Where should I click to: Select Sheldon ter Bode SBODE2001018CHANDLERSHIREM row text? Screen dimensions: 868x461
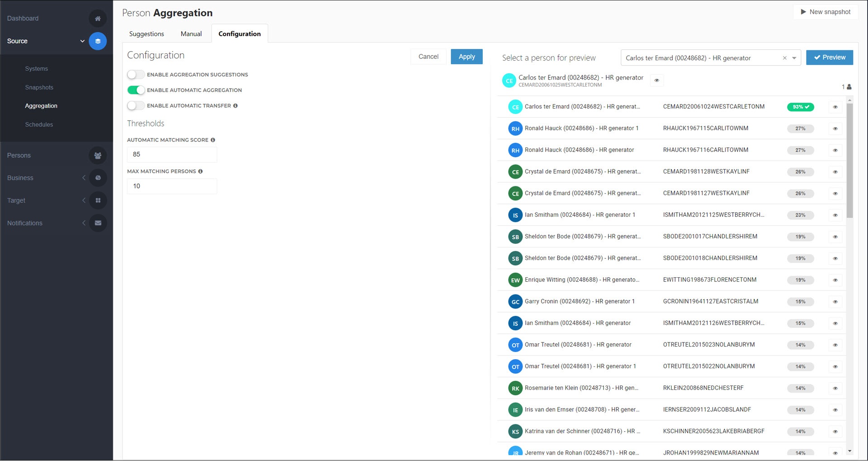click(583, 258)
